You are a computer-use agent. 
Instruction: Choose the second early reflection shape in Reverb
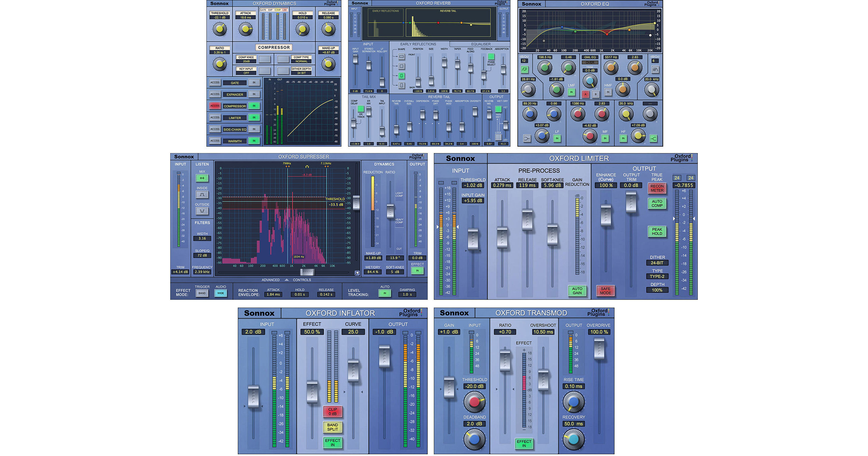pyautogui.click(x=402, y=66)
